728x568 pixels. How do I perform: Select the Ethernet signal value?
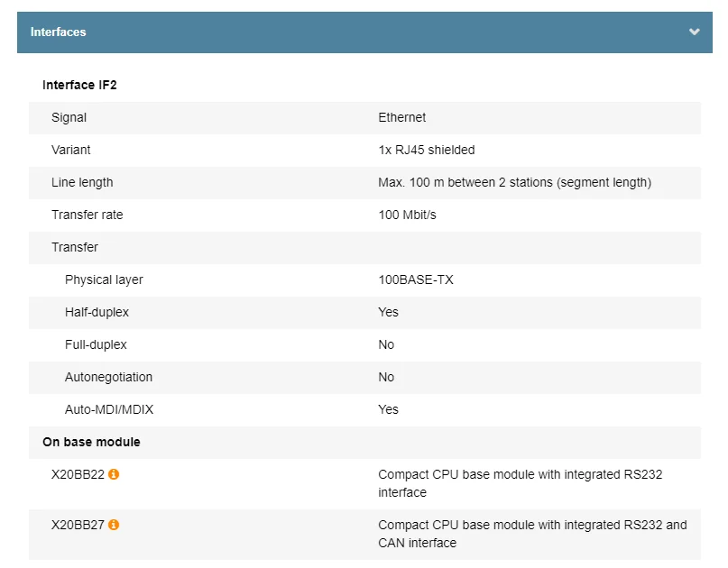pyautogui.click(x=402, y=117)
